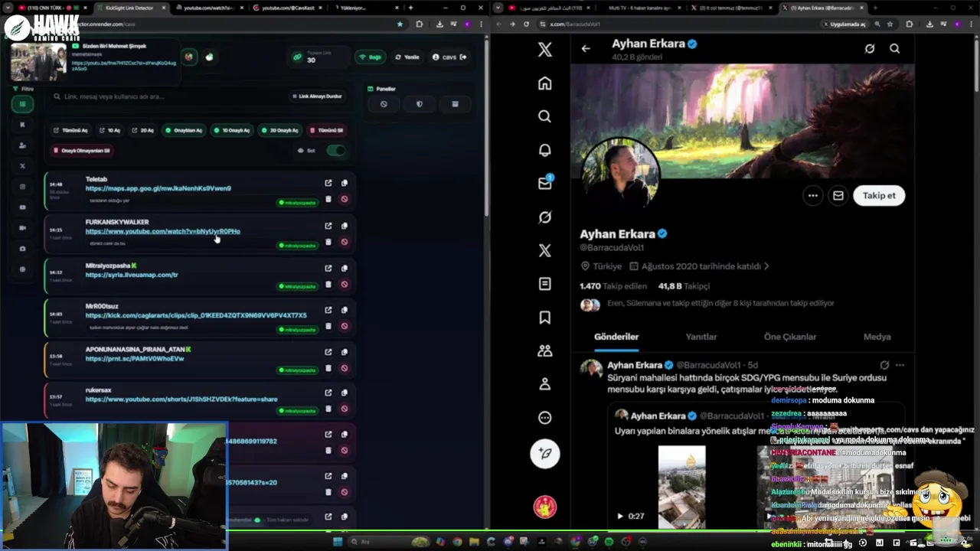
Task: Click the Tümünü Aç button
Action: click(70, 130)
